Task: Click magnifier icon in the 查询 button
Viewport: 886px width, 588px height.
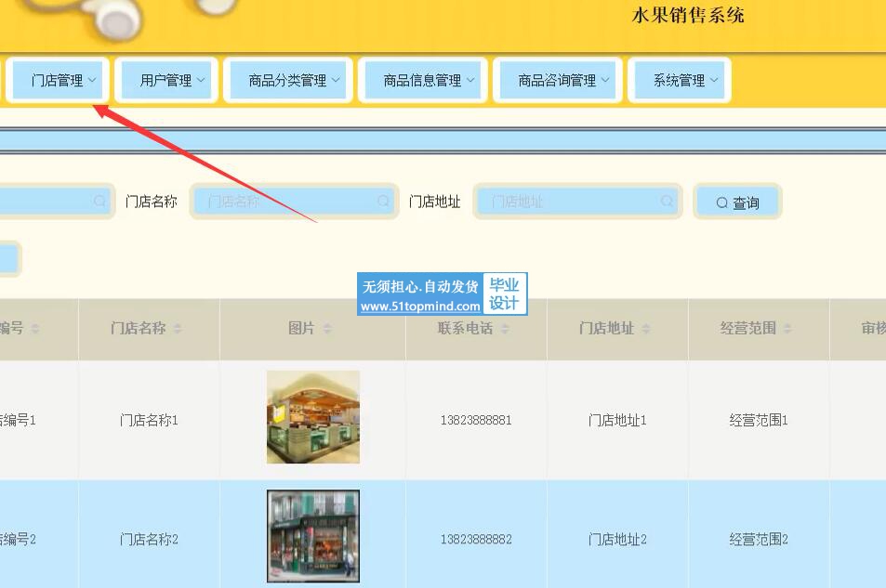Action: pyautogui.click(x=721, y=203)
